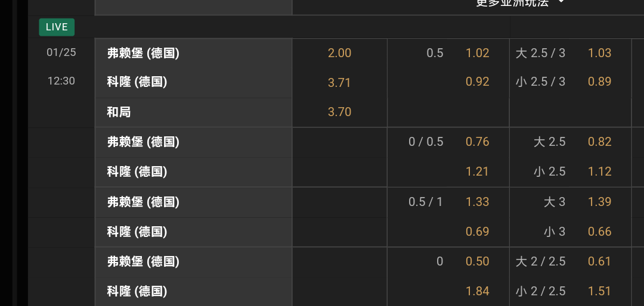Image resolution: width=644 pixels, height=306 pixels.
Task: Pick 弗赖堡 handicap 0 odds 0.50
Action: click(x=477, y=261)
